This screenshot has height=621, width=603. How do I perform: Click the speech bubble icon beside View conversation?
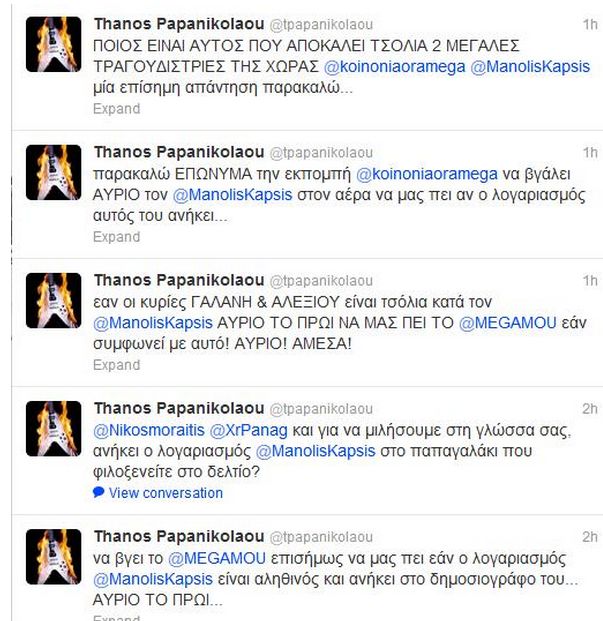(98, 493)
